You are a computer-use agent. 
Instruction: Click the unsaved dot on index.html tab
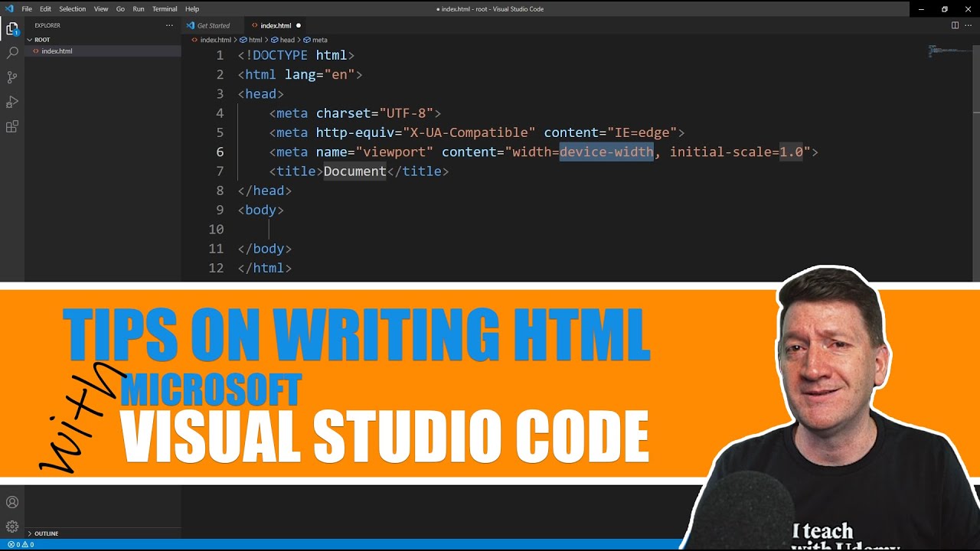(299, 25)
